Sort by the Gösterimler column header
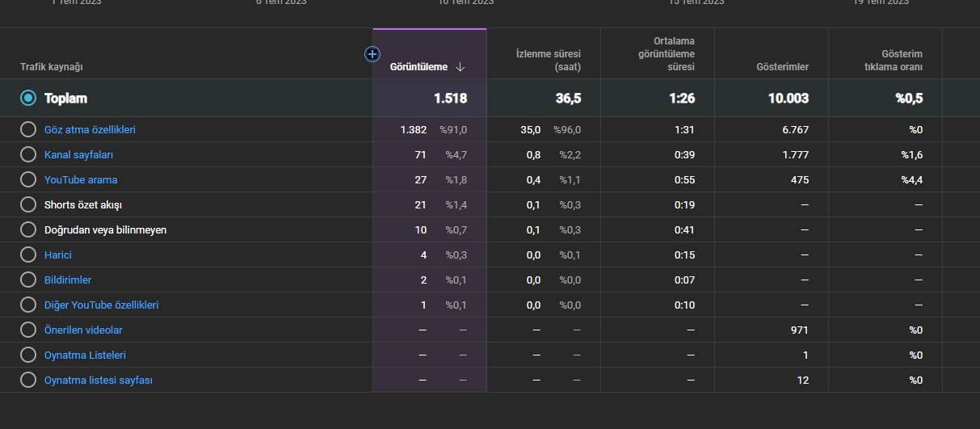 pyautogui.click(x=782, y=67)
